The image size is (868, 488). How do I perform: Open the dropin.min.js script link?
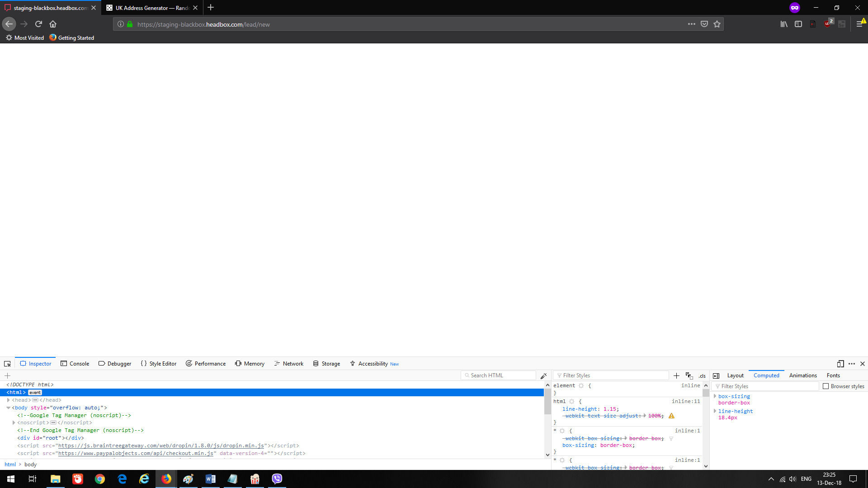161,446
